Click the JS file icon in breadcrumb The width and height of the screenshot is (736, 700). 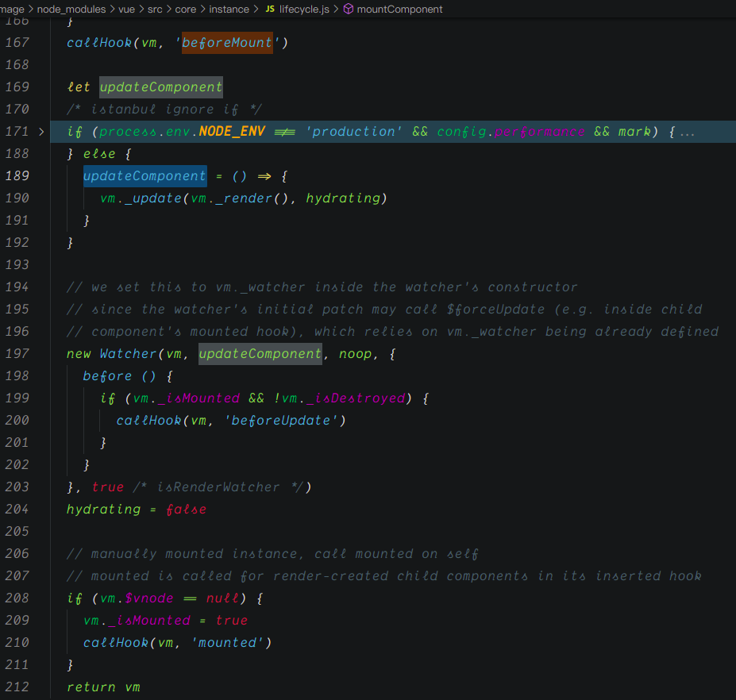pos(269,10)
